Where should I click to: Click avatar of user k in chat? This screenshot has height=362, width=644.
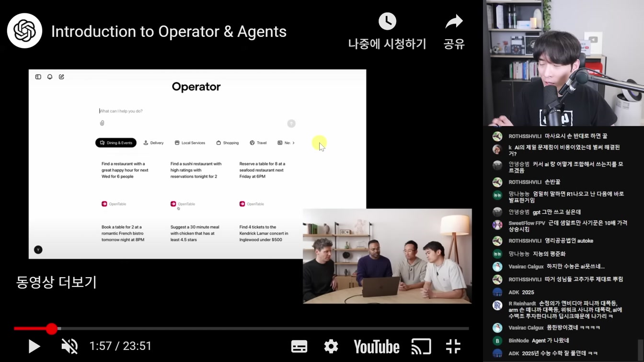(497, 149)
